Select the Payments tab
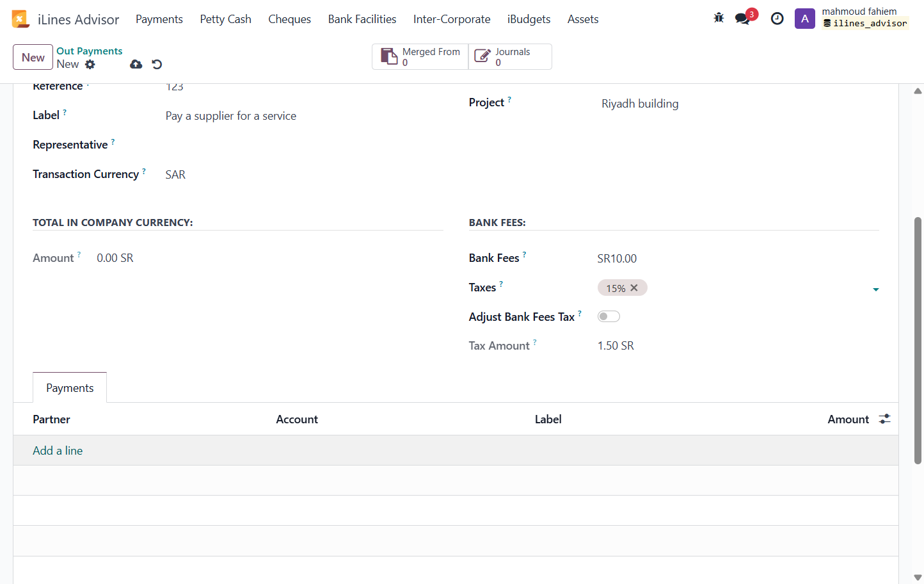924x584 pixels. (70, 387)
